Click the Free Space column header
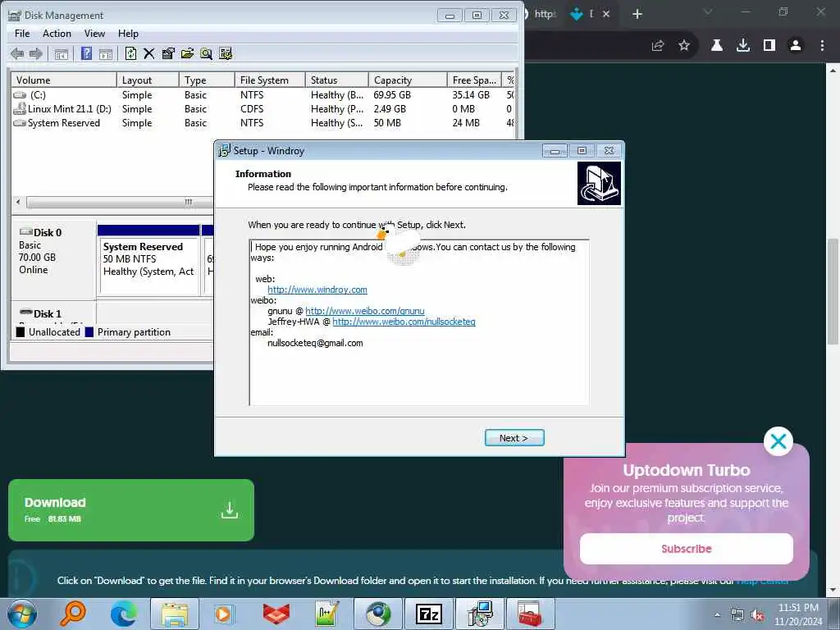Viewport: 840px width, 630px height. (475, 80)
